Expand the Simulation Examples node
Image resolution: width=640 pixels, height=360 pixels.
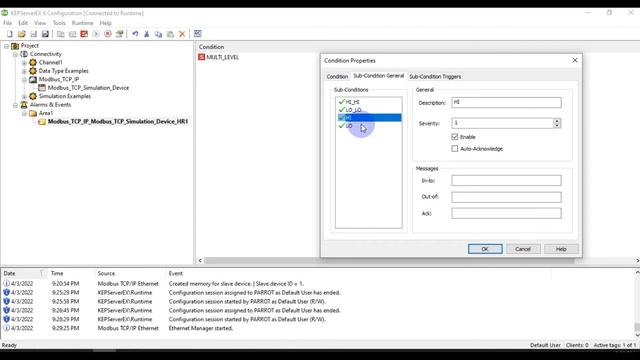click(24, 96)
